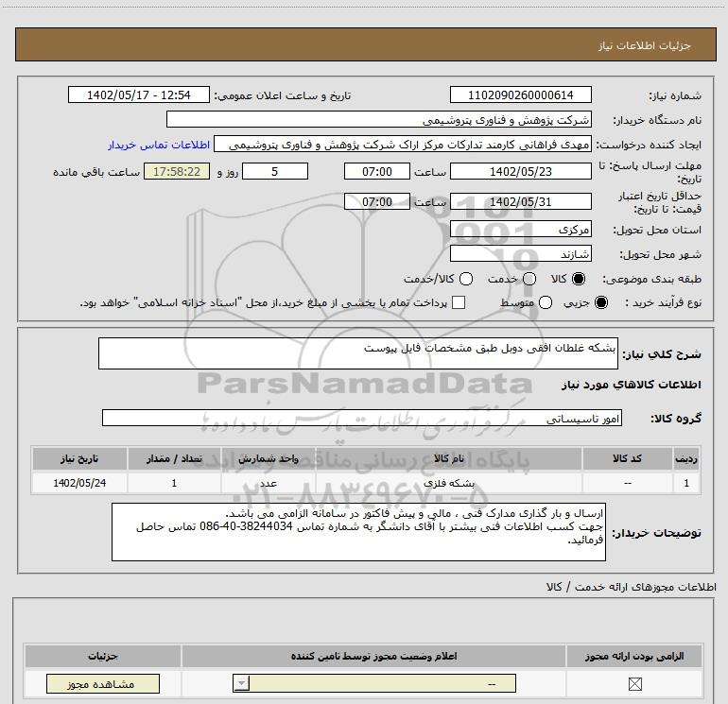Click the اعلام وضعیت مجوز header
Screen dimensions: 728x704
(373, 656)
